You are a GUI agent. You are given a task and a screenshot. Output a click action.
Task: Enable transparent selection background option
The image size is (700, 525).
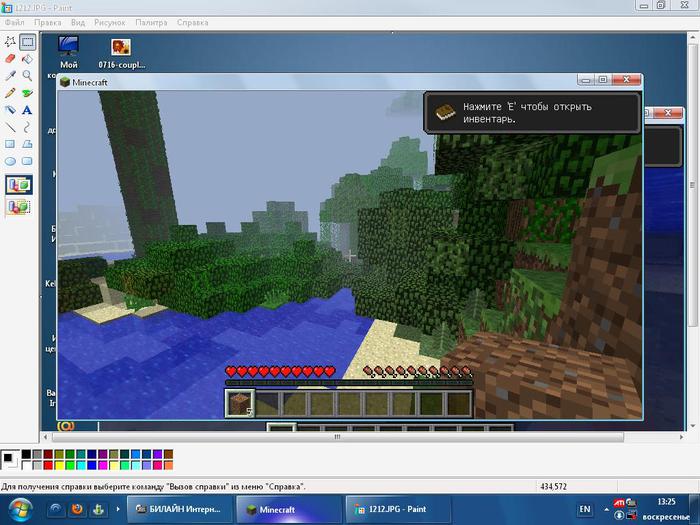(19, 207)
